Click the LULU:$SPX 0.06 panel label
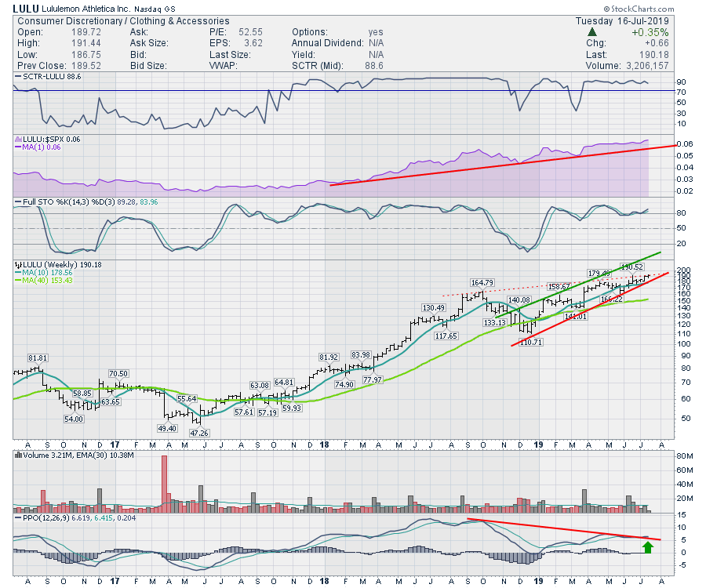 [51, 140]
